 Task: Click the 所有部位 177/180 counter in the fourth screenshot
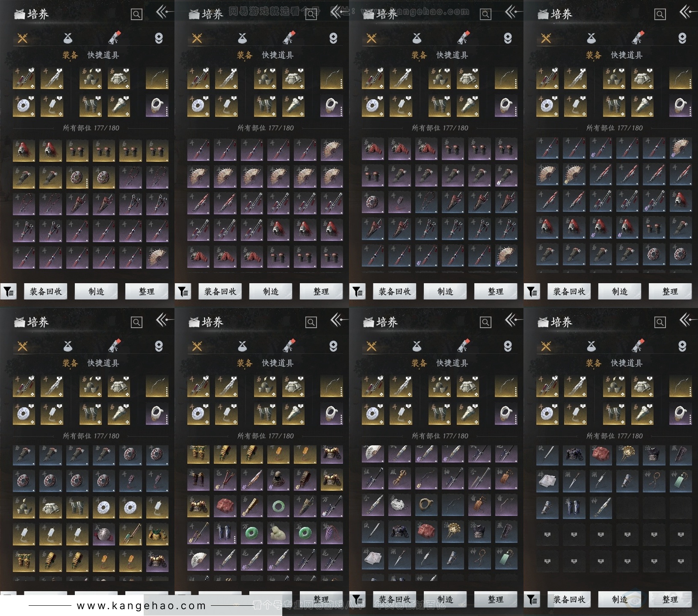pyautogui.click(x=615, y=128)
